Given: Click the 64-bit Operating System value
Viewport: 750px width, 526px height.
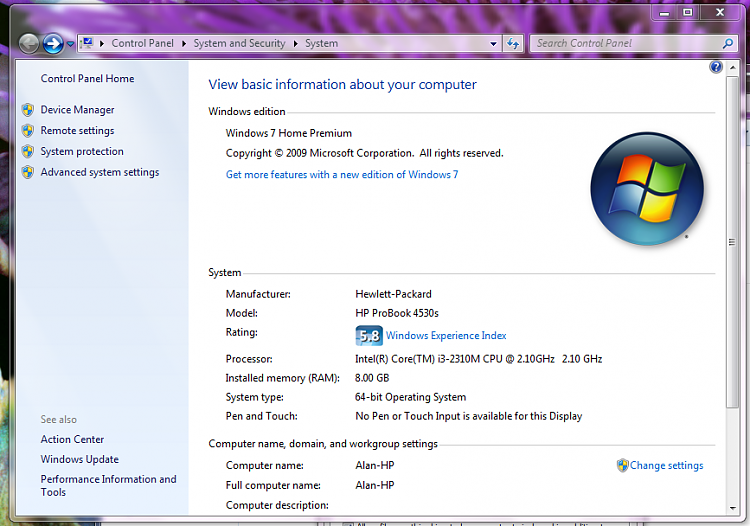Looking at the screenshot, I should (410, 397).
